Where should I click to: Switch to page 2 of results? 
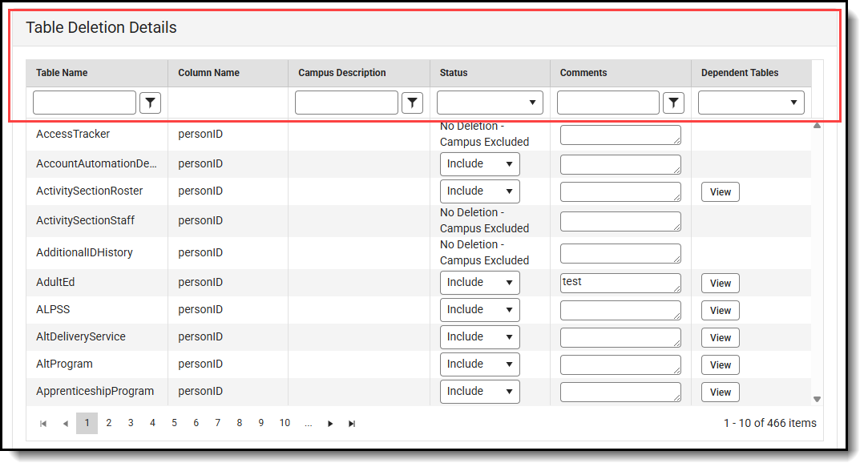pyautogui.click(x=108, y=423)
